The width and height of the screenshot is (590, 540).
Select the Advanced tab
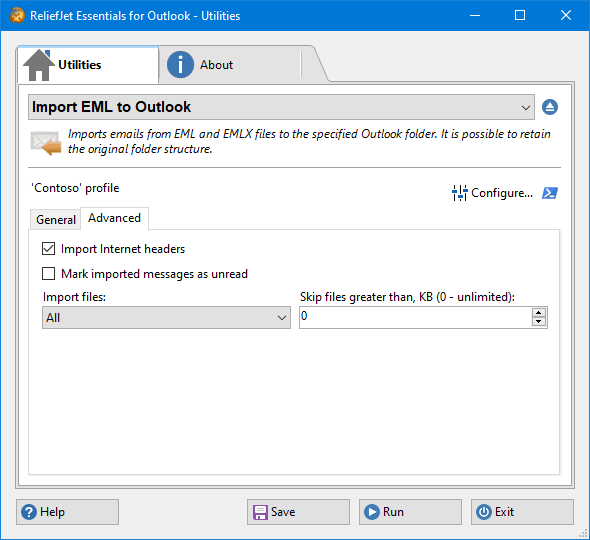(114, 218)
